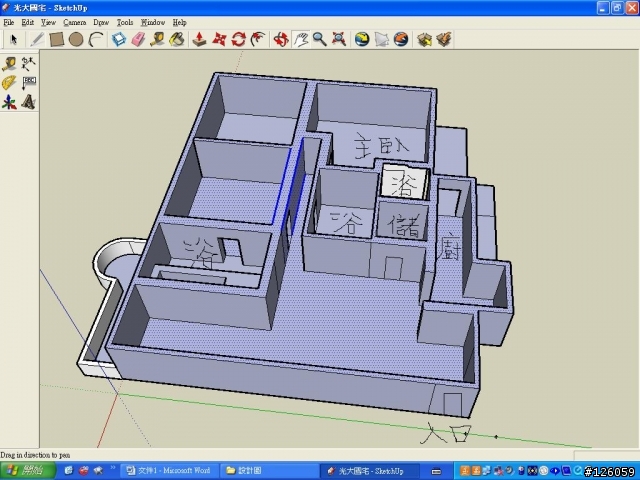The height and width of the screenshot is (480, 640).
Task: Open the Edit menu
Action: click(28, 22)
